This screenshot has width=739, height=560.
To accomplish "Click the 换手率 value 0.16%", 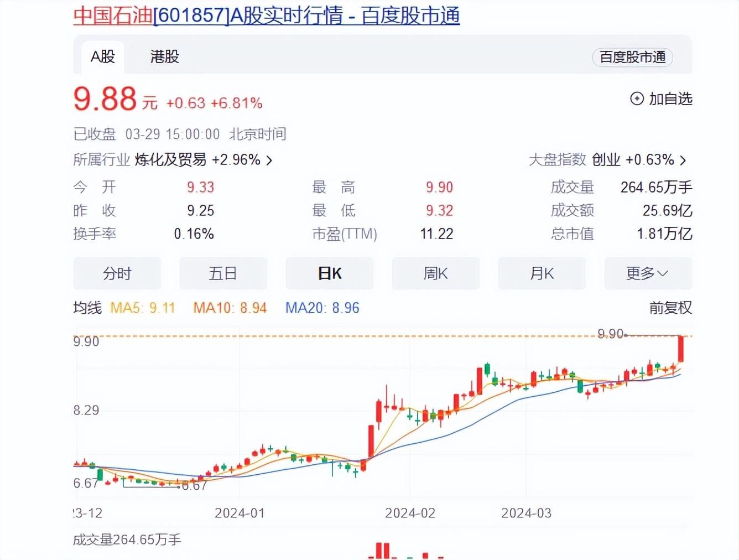I will [194, 234].
